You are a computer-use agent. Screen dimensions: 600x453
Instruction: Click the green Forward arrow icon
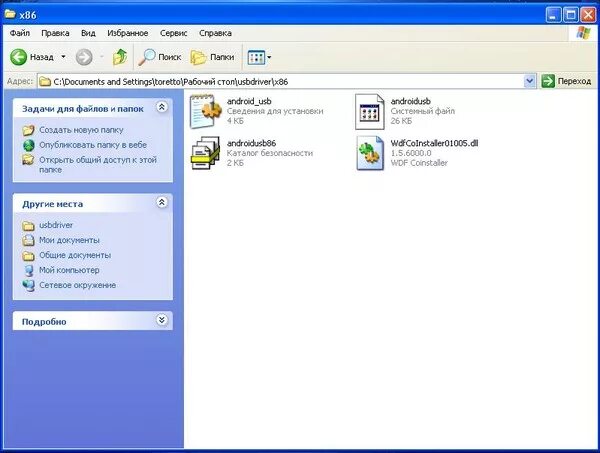(x=84, y=57)
